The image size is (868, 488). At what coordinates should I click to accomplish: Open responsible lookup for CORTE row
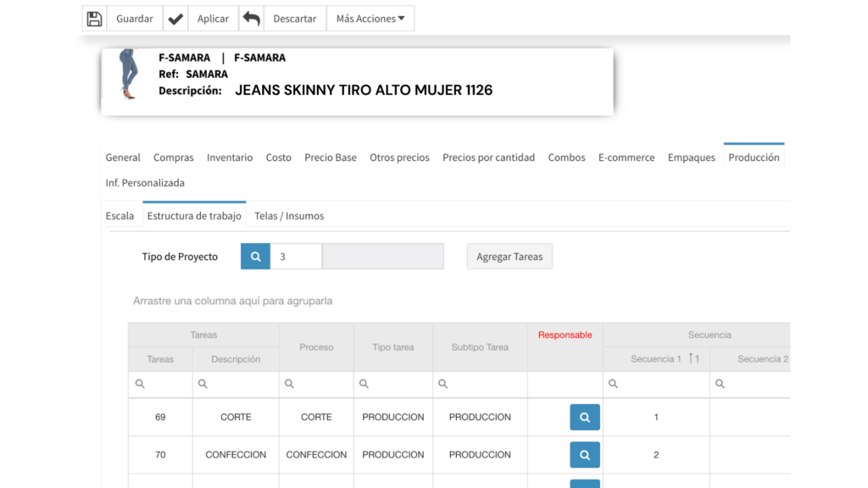tap(585, 417)
